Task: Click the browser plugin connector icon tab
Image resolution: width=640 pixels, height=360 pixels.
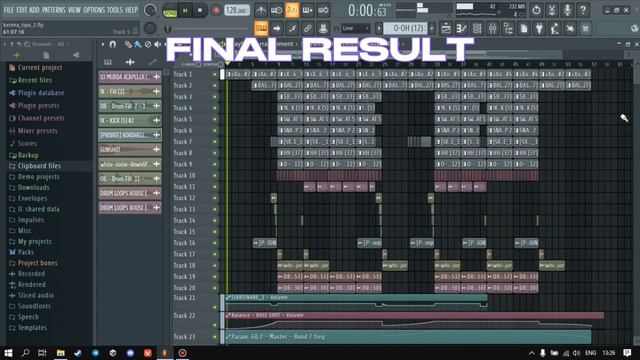Action: 76,55
